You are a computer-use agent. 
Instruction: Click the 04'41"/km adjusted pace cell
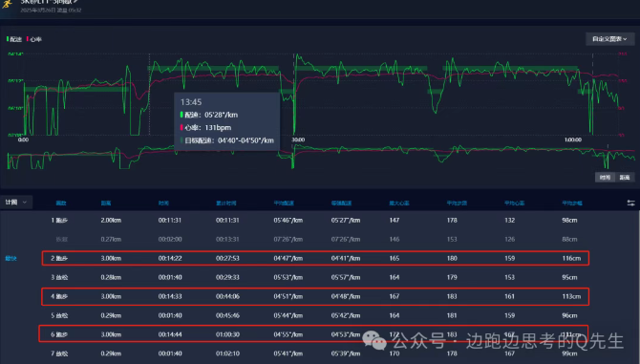pos(346,258)
